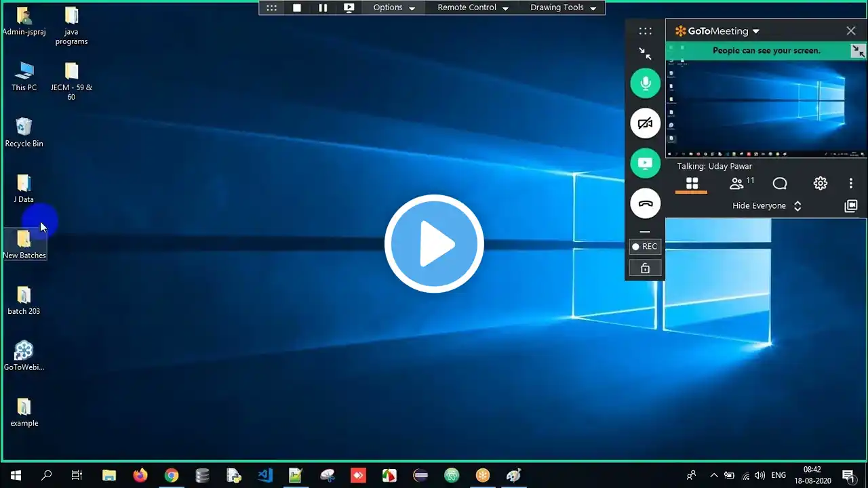Image resolution: width=868 pixels, height=488 pixels.
Task: Select the example folder on desktop
Action: [x=24, y=413]
